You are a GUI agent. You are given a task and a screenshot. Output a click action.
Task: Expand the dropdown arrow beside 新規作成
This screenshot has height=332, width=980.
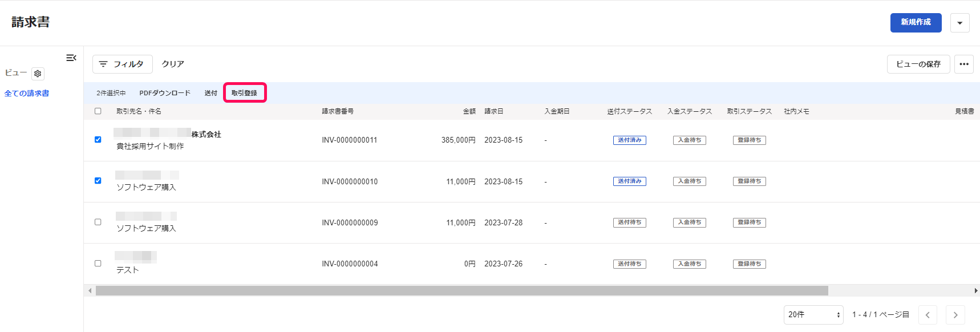pos(960,23)
